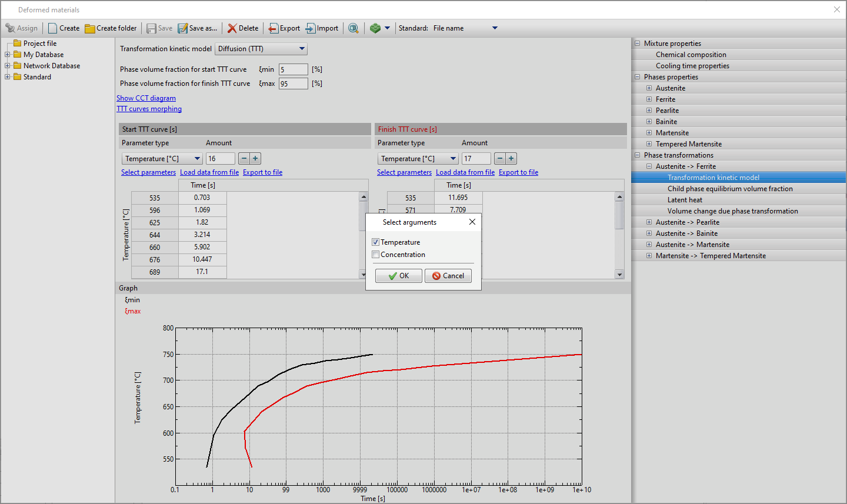Enable the Concentration checkbox
This screenshot has height=504, width=847.
(x=376, y=255)
